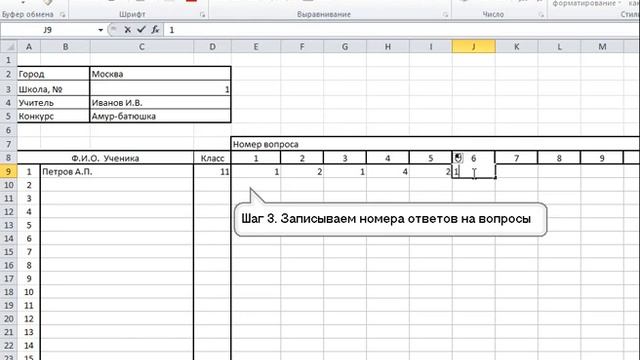Click the cell labeled Школа, №
640x360 pixels.
(x=53, y=89)
